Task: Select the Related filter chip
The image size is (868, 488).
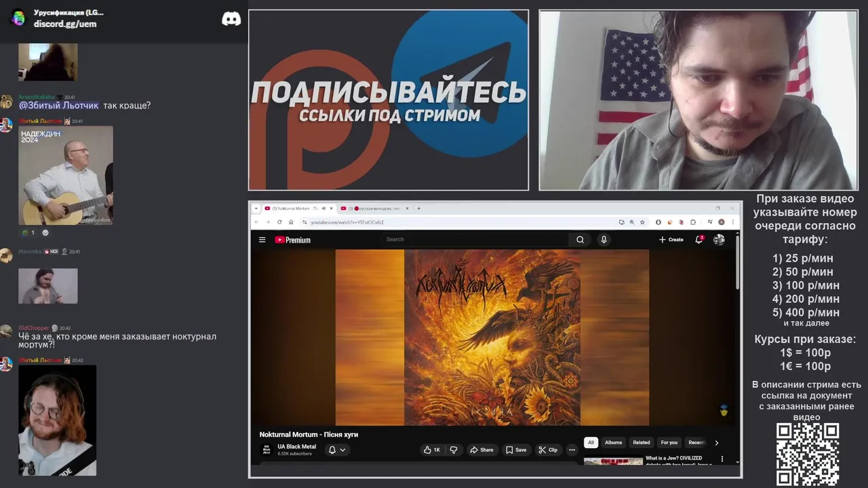Action: pyautogui.click(x=642, y=443)
